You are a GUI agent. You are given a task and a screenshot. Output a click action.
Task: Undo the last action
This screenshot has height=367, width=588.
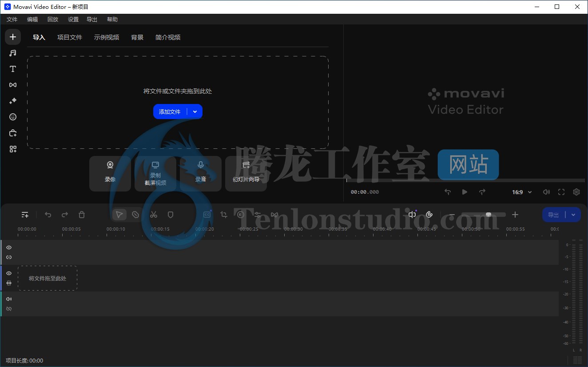click(x=48, y=215)
